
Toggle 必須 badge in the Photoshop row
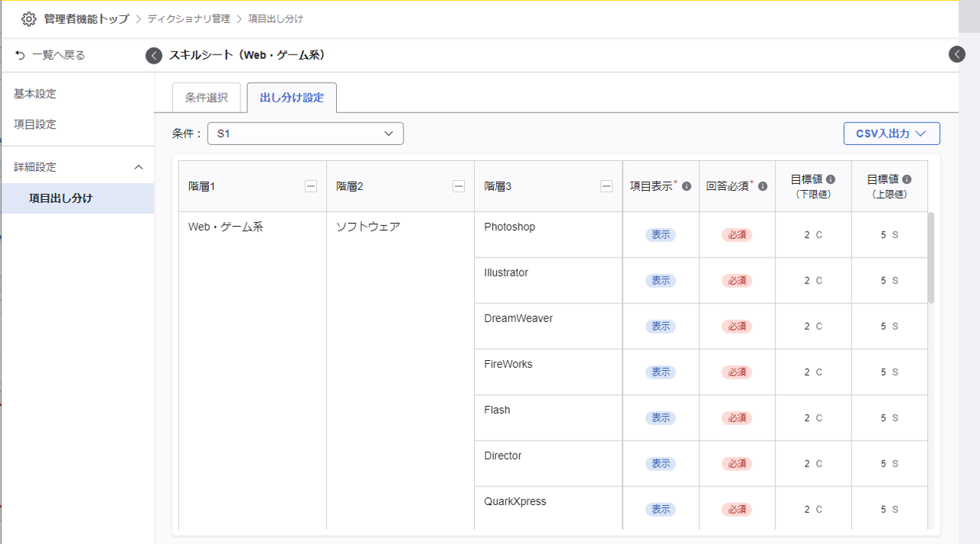pos(737,235)
